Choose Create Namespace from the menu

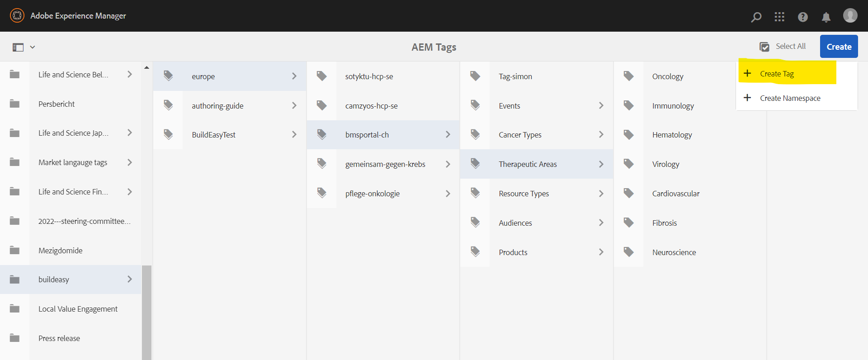click(797, 98)
